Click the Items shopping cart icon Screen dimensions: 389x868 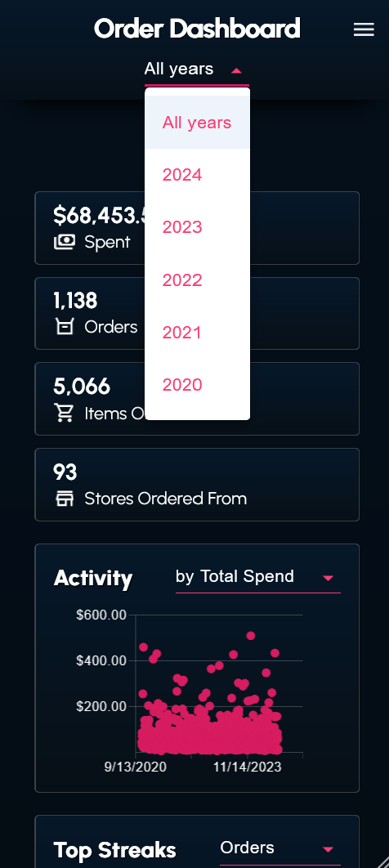65,413
